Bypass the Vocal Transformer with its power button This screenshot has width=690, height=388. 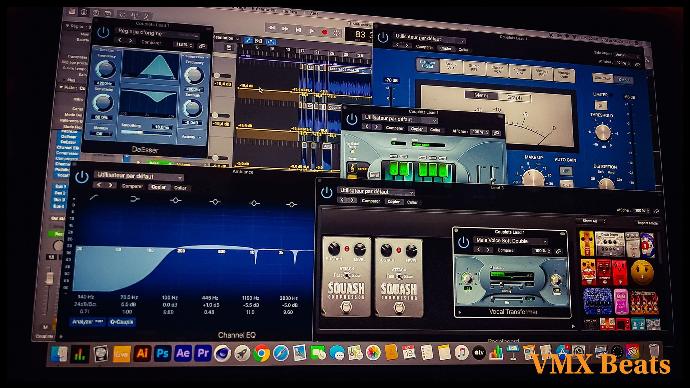click(x=463, y=242)
